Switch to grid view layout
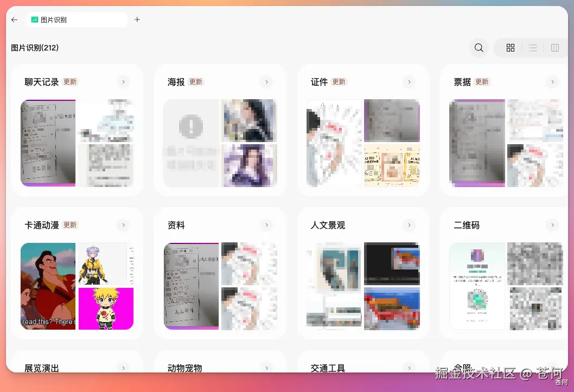The image size is (574, 392). click(511, 48)
